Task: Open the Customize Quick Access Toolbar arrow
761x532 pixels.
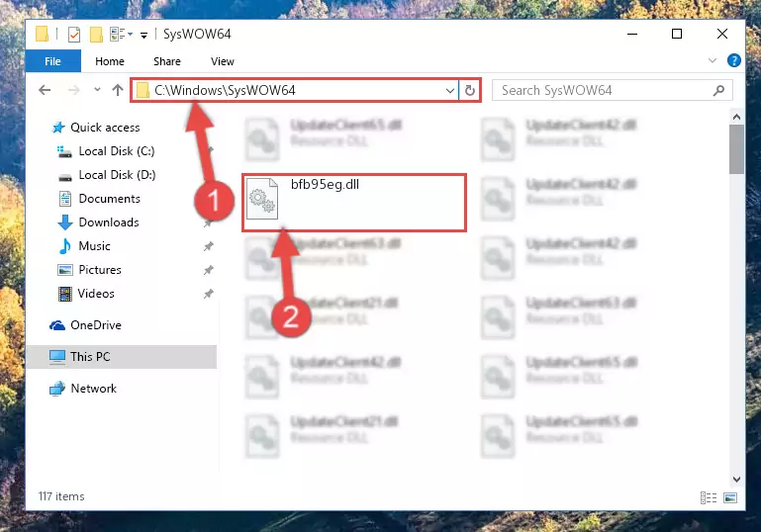Action: (143, 35)
